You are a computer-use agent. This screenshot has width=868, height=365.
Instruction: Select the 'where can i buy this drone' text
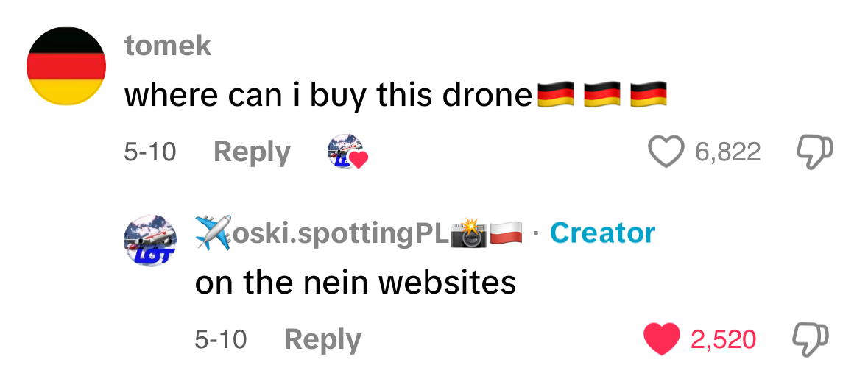(328, 95)
